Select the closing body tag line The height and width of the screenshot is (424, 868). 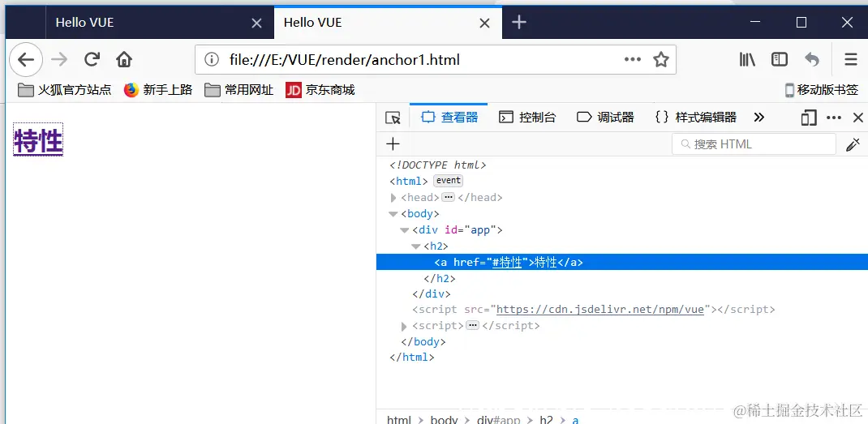[423, 342]
